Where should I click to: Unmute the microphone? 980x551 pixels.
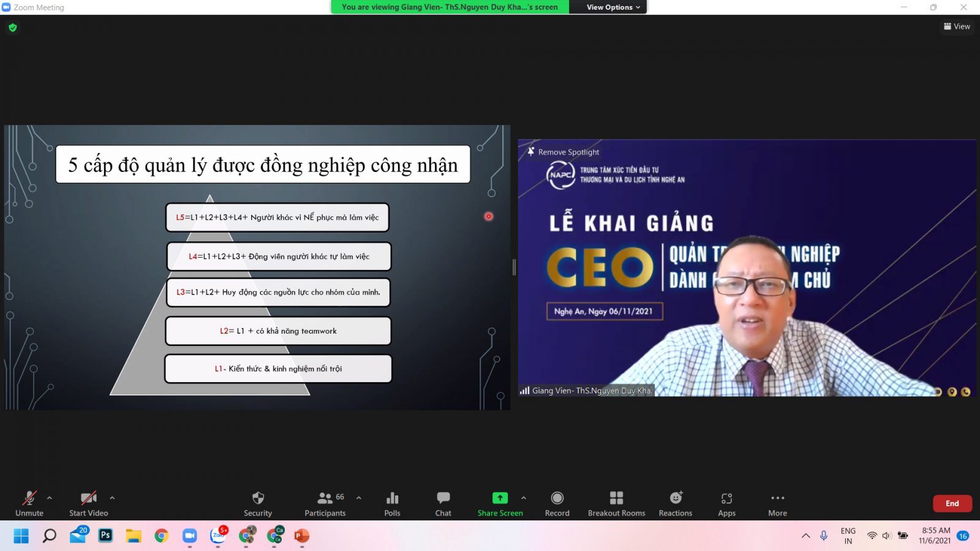[x=29, y=503]
